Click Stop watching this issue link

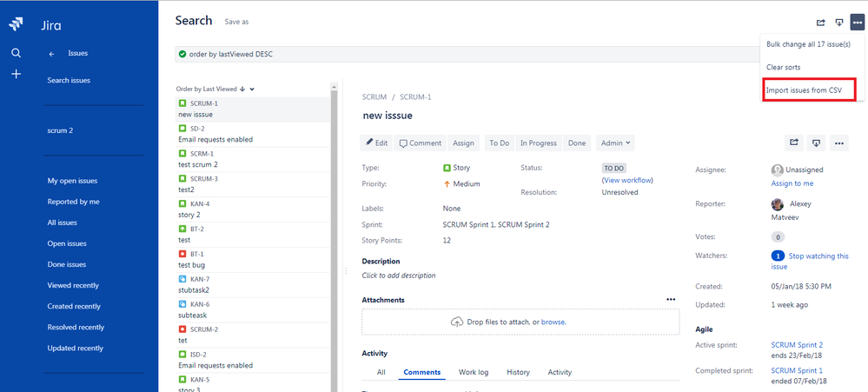point(810,262)
